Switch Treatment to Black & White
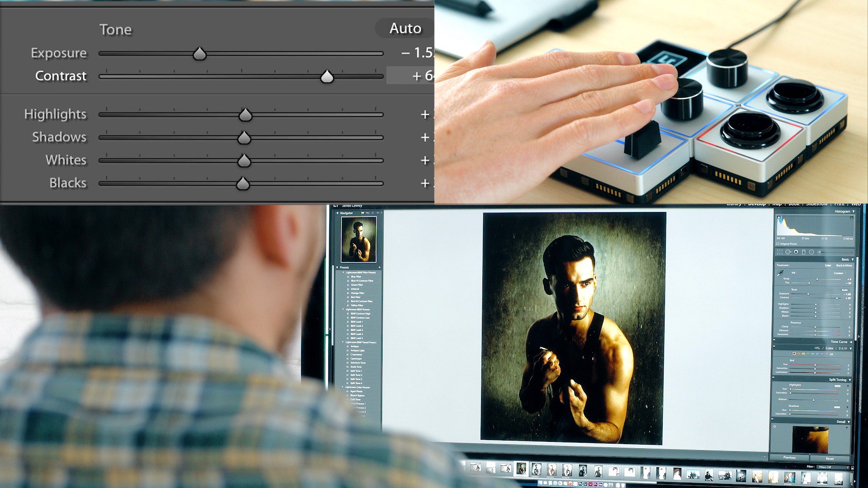The height and width of the screenshot is (488, 868). pyautogui.click(x=844, y=265)
